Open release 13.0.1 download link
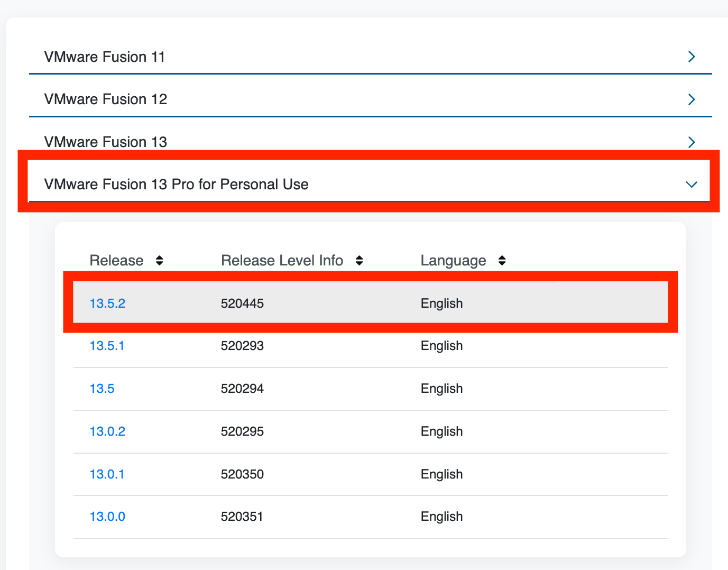Screen dimensions: 728x570 point(107,474)
